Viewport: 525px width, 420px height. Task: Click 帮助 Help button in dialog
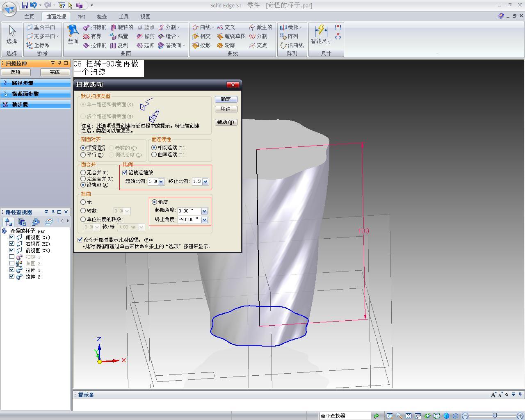coord(226,122)
